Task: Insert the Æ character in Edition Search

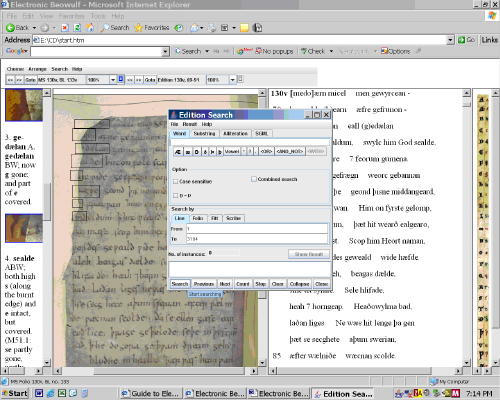Action: (178, 152)
